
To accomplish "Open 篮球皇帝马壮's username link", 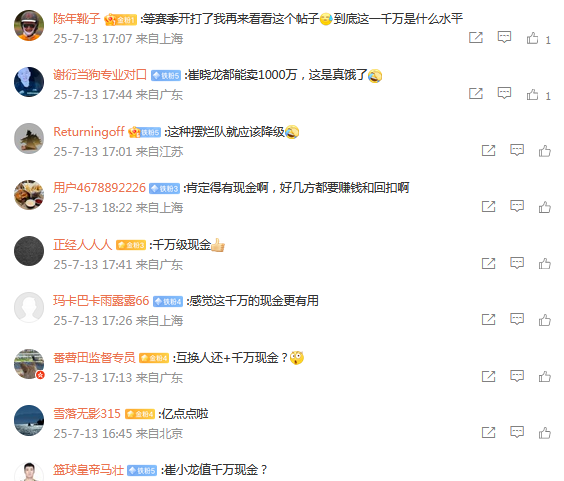I will tap(88, 470).
